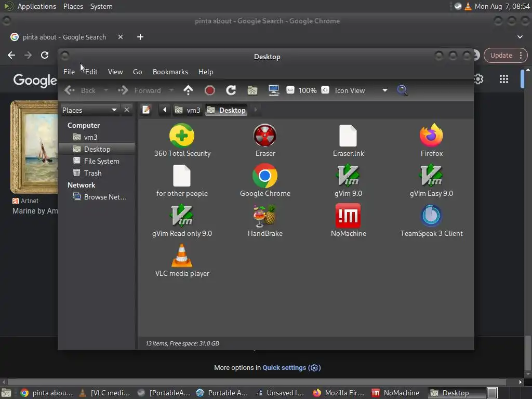Switch to Mozilla Firefox in the taskbar
532x399 pixels.
coord(339,393)
